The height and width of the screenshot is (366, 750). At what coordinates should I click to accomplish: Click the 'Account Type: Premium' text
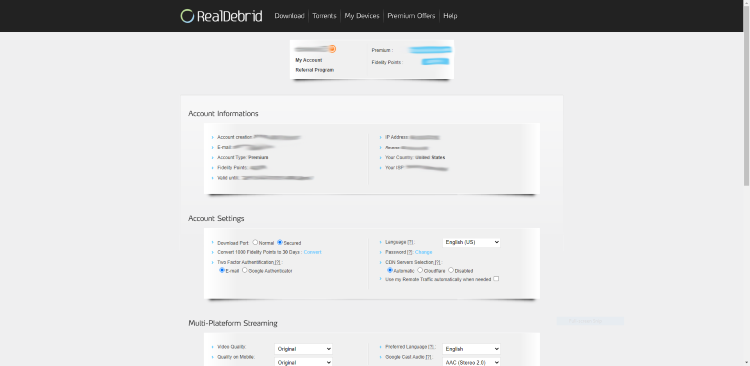tap(243, 157)
